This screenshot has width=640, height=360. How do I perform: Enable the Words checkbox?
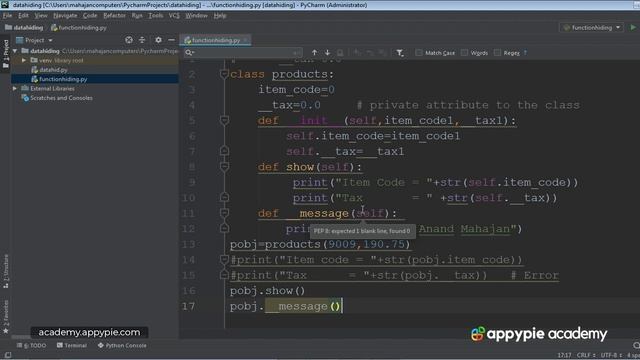(464, 53)
